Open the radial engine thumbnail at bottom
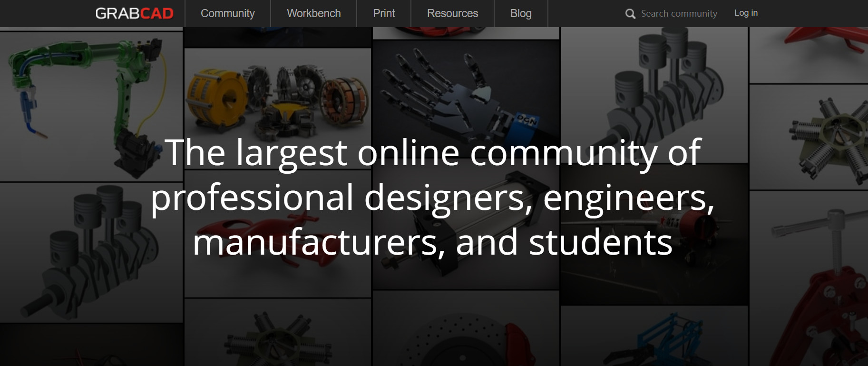 point(277,332)
